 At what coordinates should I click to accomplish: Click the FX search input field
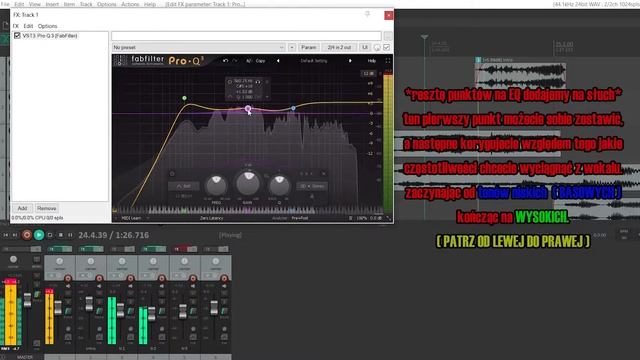click(x=247, y=36)
